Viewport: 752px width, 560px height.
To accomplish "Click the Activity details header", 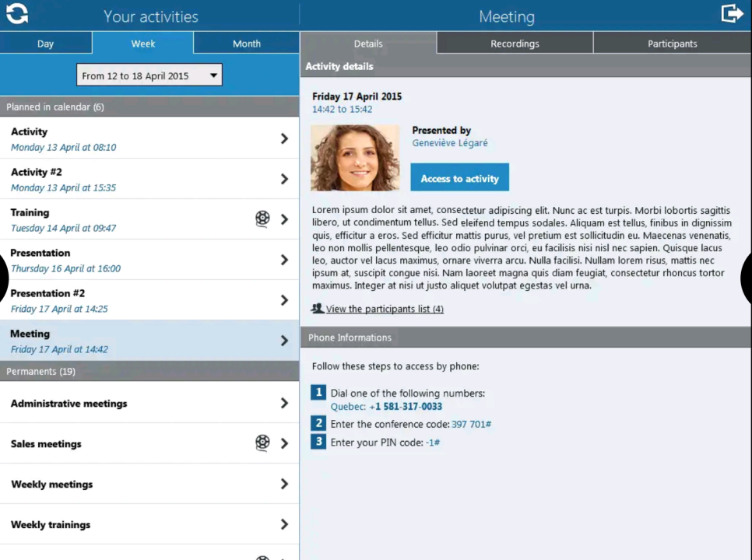I will [x=526, y=66].
